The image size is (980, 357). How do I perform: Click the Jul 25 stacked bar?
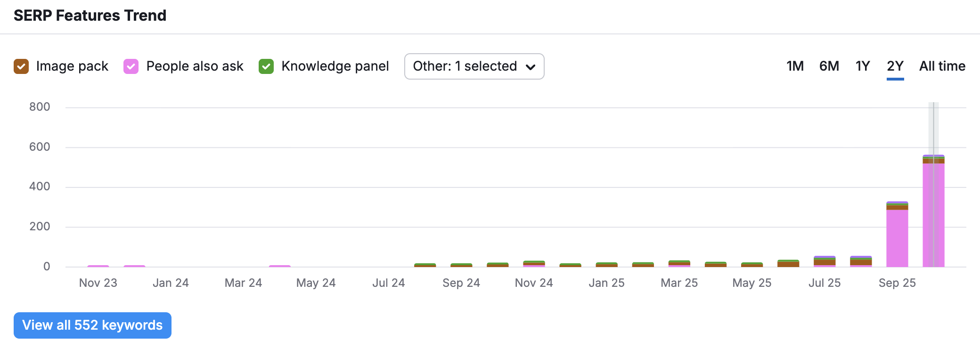point(825,262)
